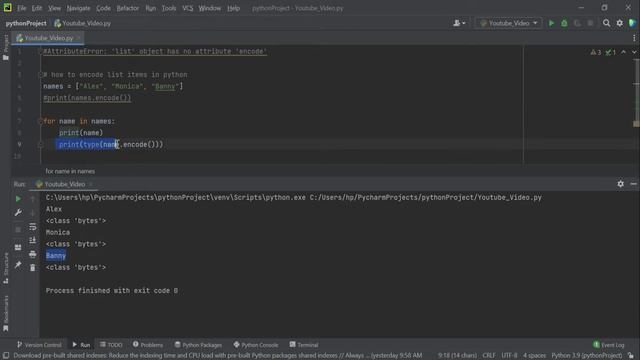Open the TODO tool window

point(111,345)
